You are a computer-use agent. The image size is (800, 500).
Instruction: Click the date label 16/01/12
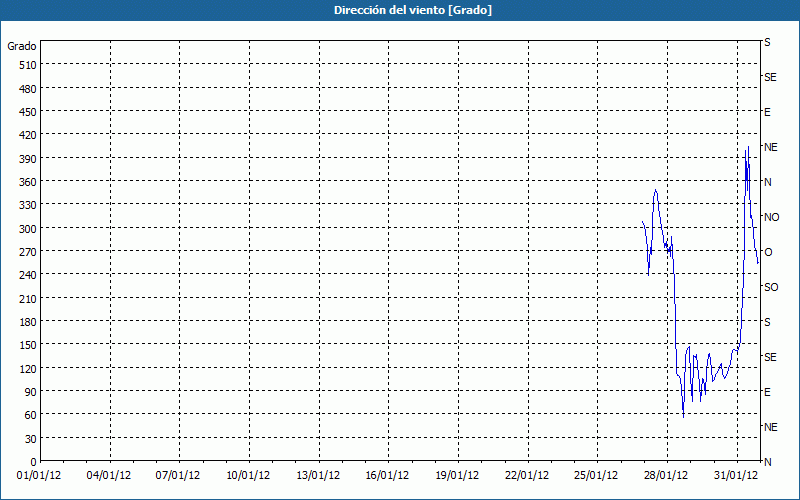[388, 476]
